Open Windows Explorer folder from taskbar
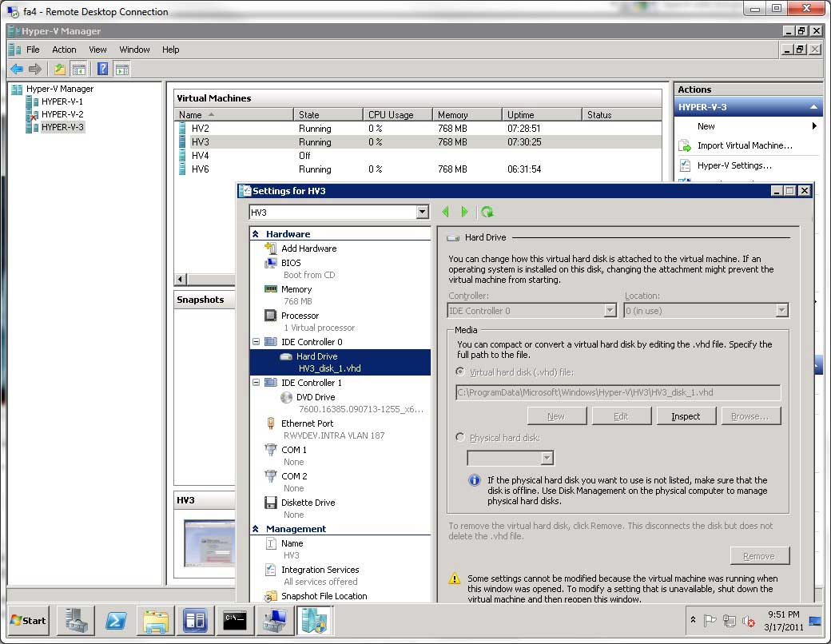Viewport: 831px width, 644px height. click(x=155, y=620)
